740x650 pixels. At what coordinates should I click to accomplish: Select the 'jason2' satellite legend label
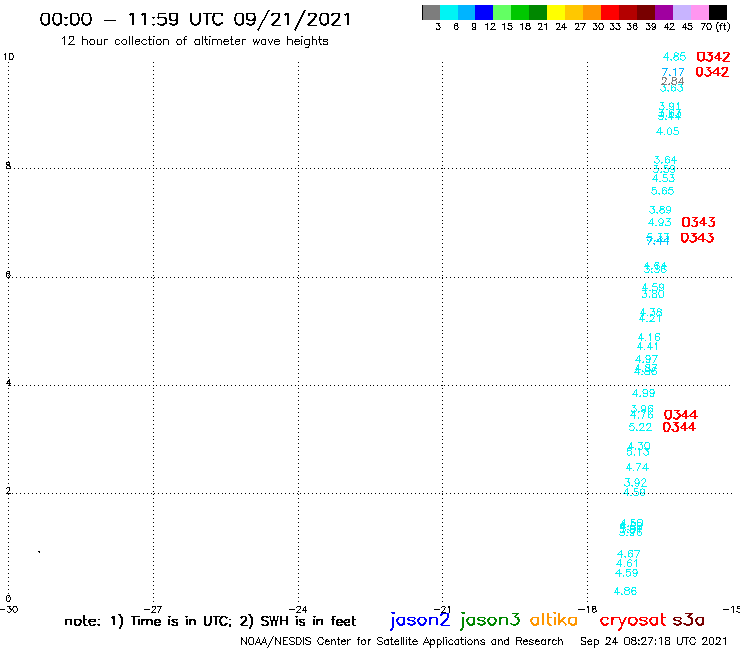click(x=420, y=620)
